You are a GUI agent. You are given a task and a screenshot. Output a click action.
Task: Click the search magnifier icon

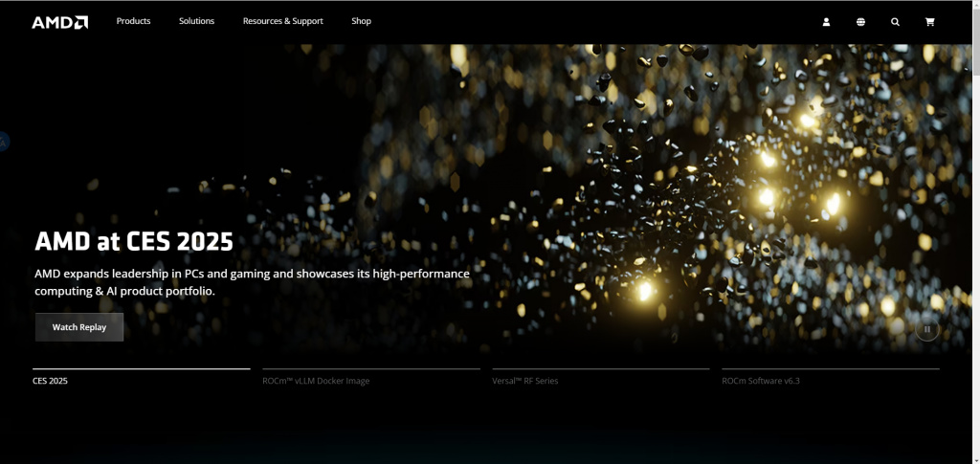[x=895, y=22]
